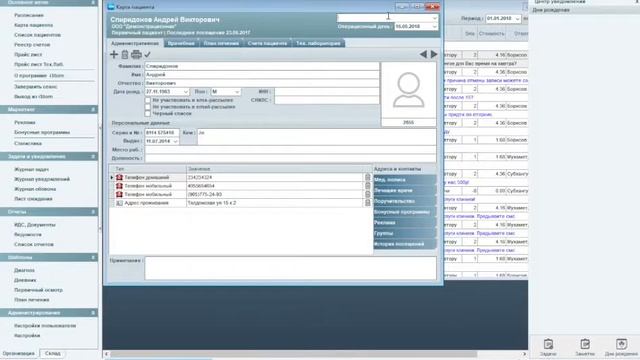Open the 'Реклама' button in patient card
Screen dimensions: 640x360
tap(405, 222)
